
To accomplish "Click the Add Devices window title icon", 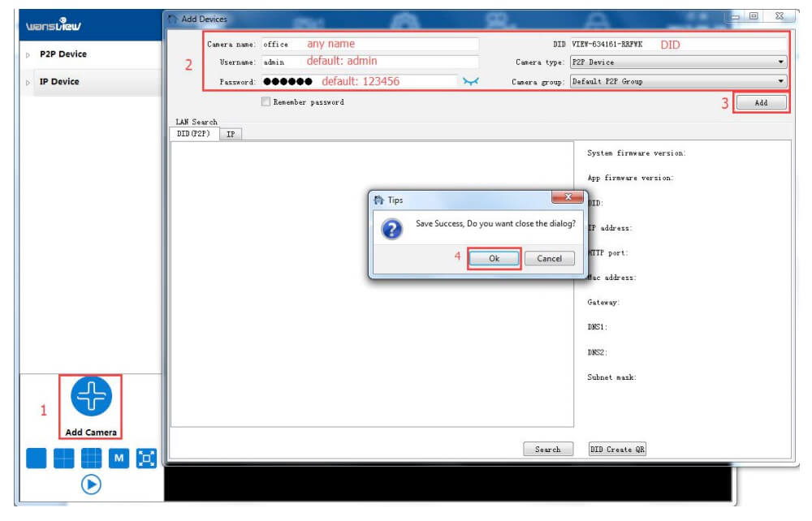I will pyautogui.click(x=172, y=19).
